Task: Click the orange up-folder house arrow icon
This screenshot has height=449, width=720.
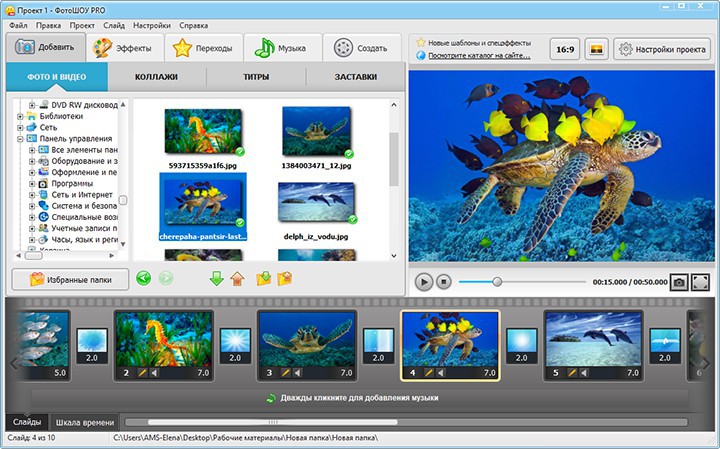Action: point(237,278)
